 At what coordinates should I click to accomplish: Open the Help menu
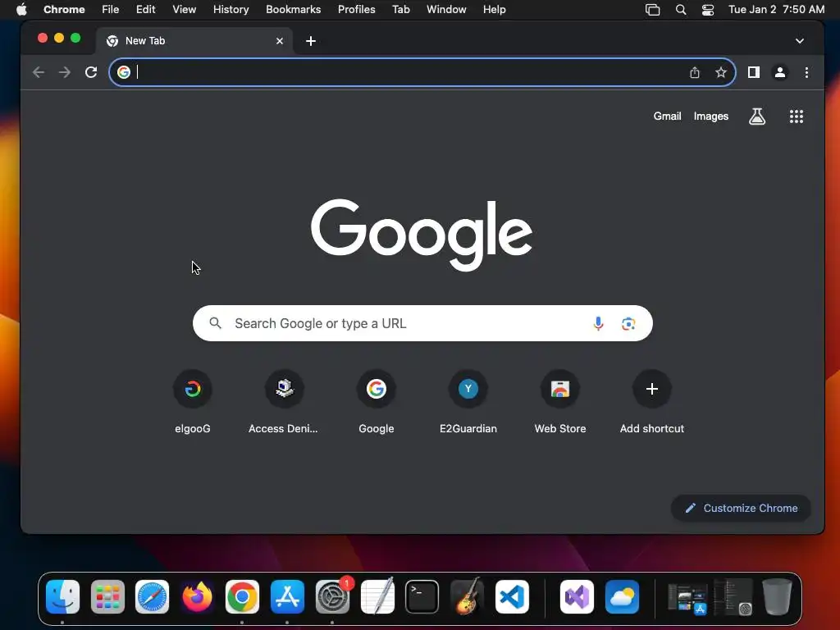(x=494, y=10)
